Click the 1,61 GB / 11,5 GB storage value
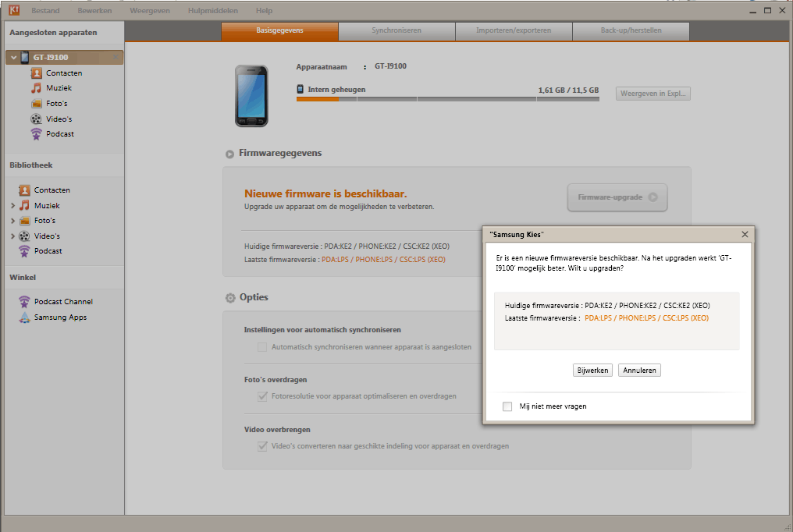The width and height of the screenshot is (793, 532). pos(568,90)
